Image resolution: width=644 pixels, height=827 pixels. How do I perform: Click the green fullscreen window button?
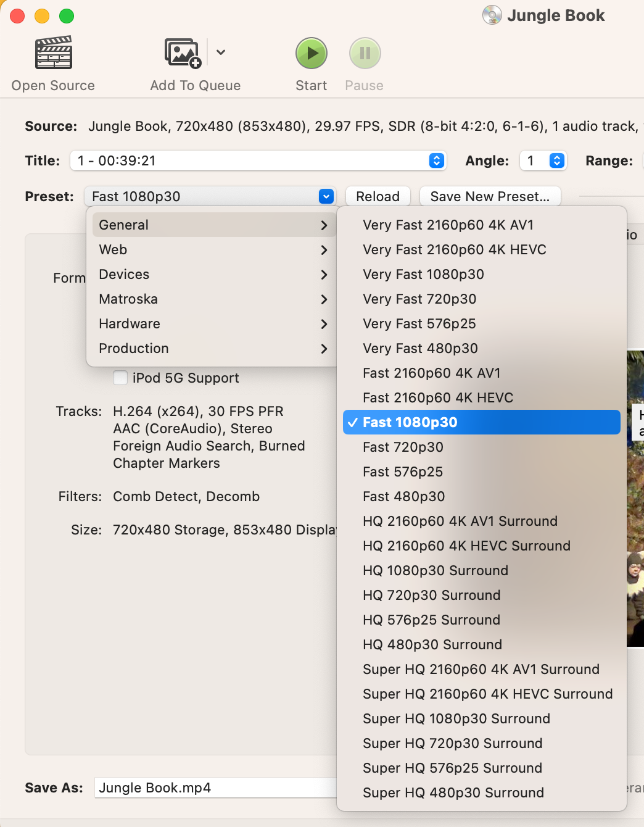pos(67,16)
